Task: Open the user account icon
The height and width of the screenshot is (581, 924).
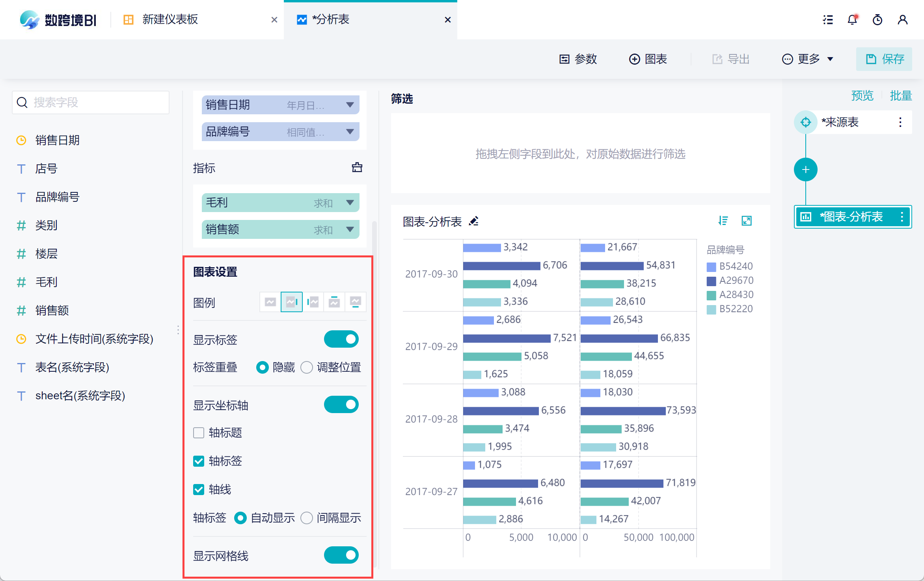Action: [x=902, y=20]
